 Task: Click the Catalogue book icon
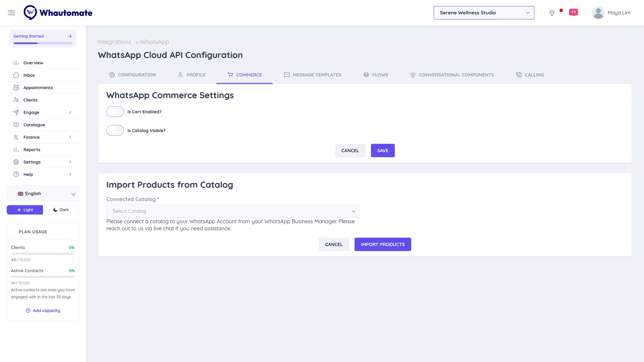click(16, 125)
